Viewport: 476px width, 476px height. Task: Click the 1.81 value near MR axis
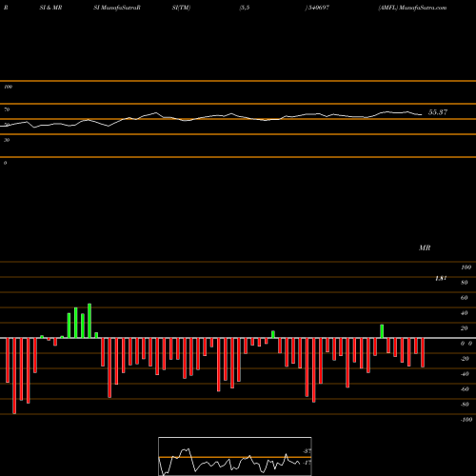pyautogui.click(x=441, y=278)
